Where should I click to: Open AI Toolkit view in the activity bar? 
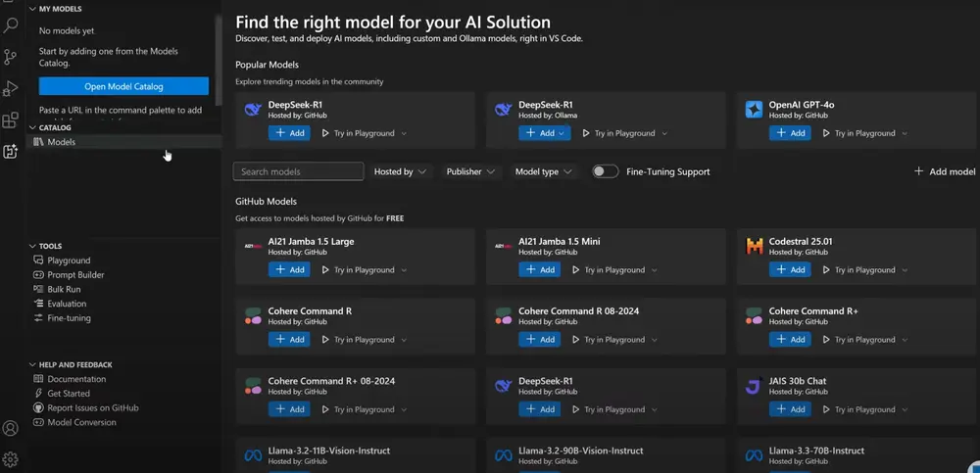11,151
